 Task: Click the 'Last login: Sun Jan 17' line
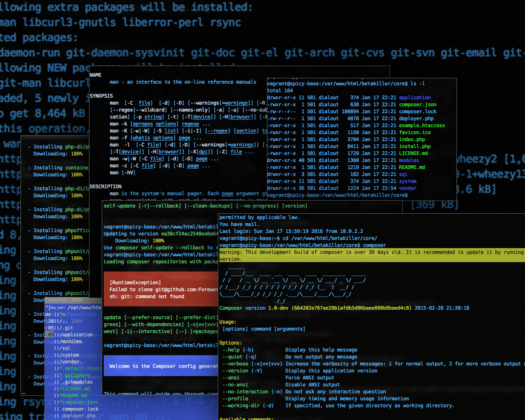point(291,231)
